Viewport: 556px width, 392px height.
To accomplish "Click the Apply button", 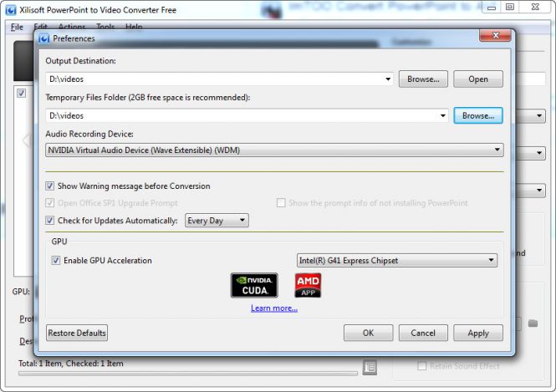I will 478,333.
